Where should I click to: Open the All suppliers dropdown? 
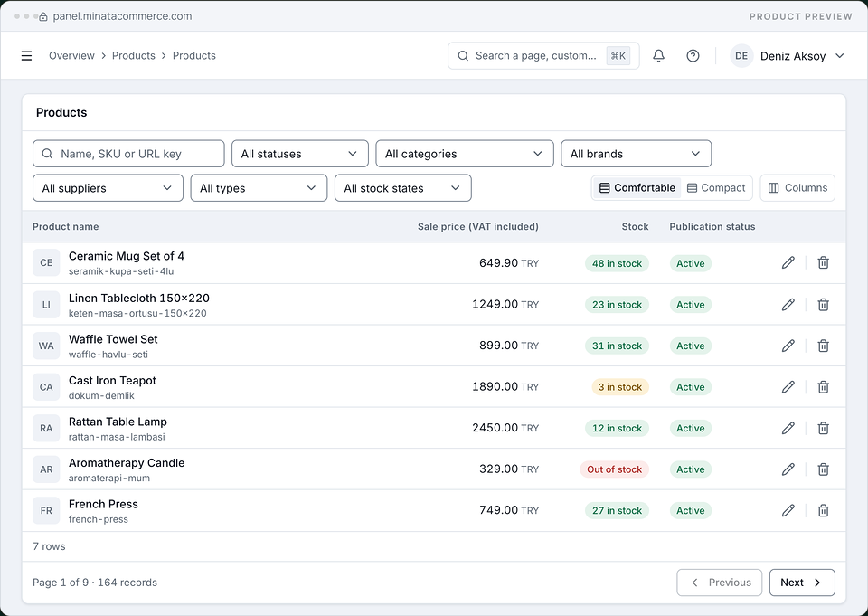tap(108, 188)
